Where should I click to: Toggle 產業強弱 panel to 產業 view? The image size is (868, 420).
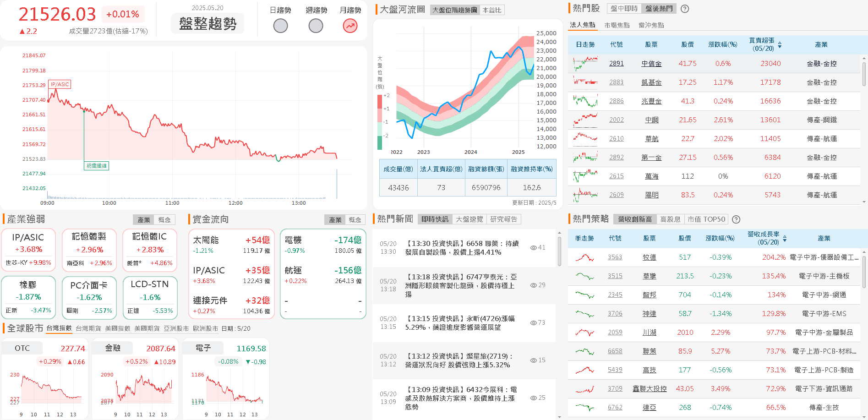[144, 220]
